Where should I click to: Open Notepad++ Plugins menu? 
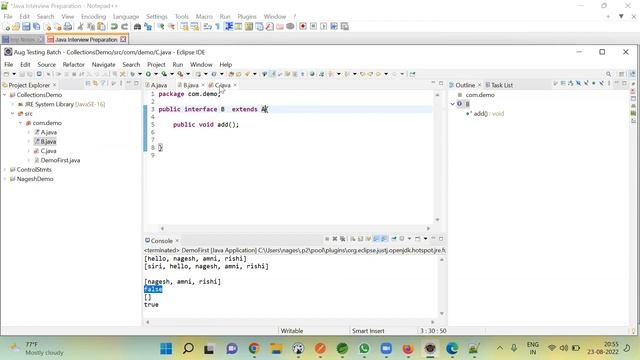click(x=247, y=16)
